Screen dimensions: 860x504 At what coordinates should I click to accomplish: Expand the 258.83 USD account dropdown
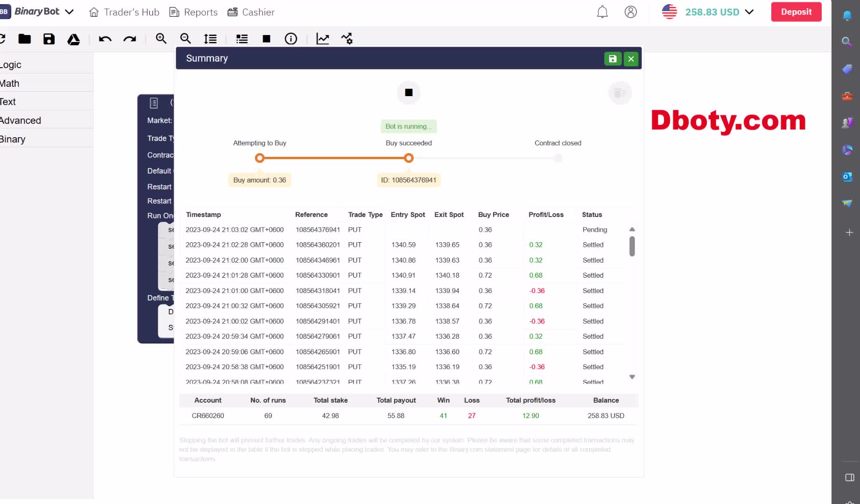pos(749,12)
